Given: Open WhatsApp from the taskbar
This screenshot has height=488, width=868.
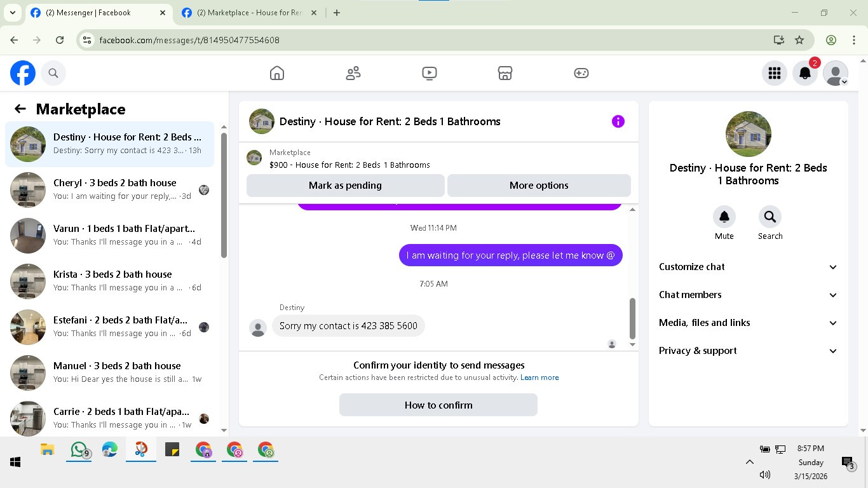Looking at the screenshot, I should [x=79, y=450].
